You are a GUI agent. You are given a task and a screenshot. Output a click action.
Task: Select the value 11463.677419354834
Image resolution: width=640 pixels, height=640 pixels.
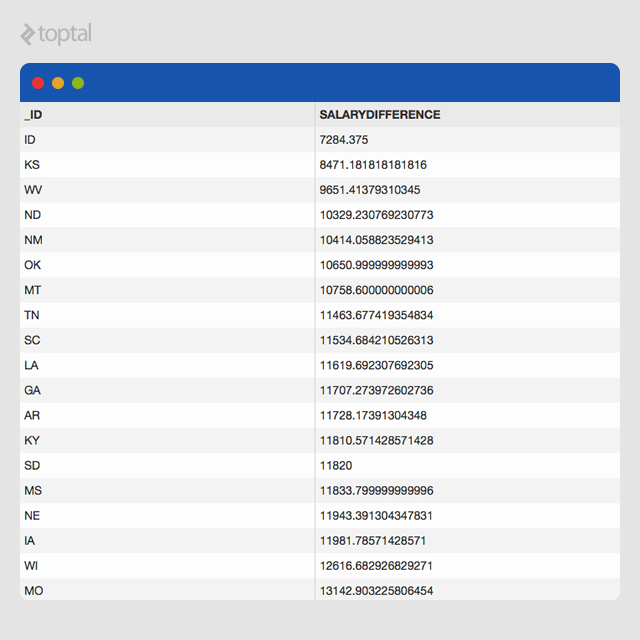(x=376, y=316)
